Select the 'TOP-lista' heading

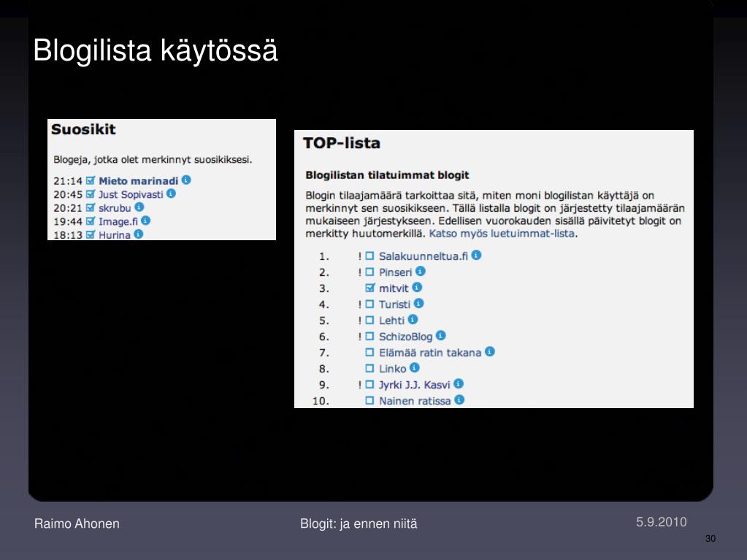(342, 143)
